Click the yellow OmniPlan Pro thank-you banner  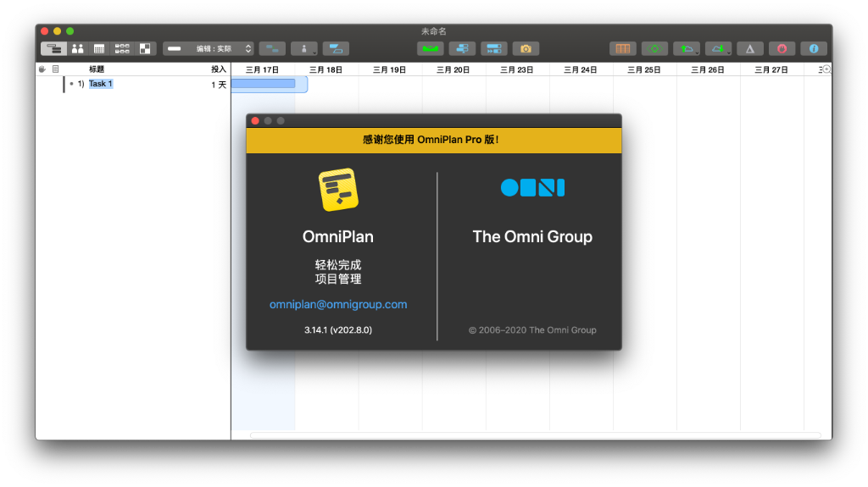434,140
